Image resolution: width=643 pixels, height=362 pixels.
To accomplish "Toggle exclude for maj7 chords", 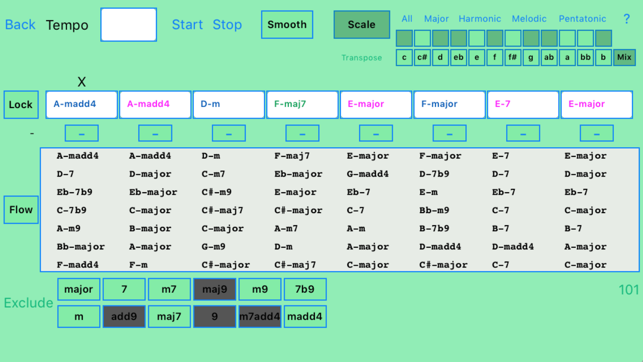I will coord(169,316).
